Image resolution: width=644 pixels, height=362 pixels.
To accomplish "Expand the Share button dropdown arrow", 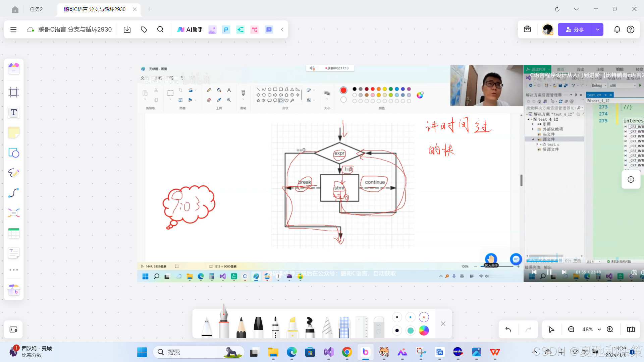I will click(597, 29).
